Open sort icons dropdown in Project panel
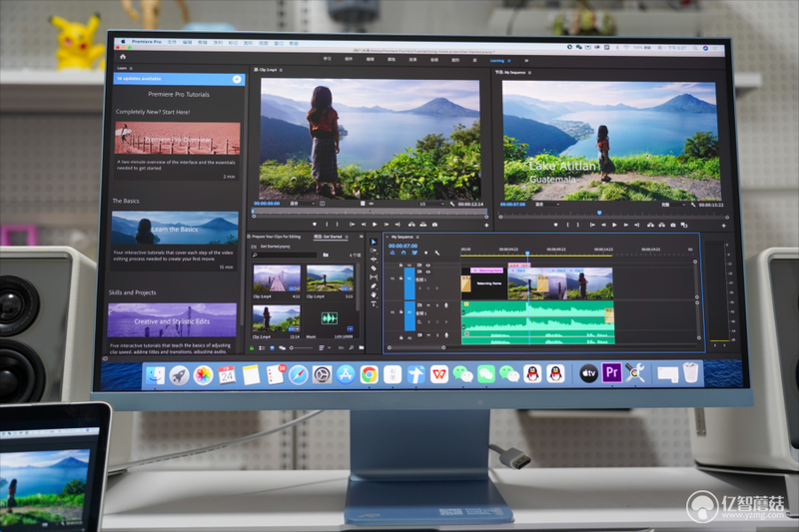 pyautogui.click(x=323, y=348)
